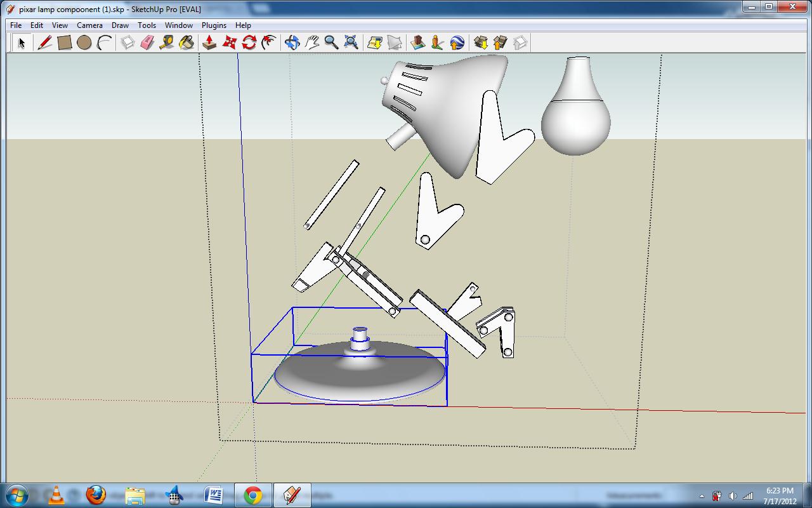The image size is (812, 508).
Task: Select the Offset tool
Action: pyautogui.click(x=269, y=43)
